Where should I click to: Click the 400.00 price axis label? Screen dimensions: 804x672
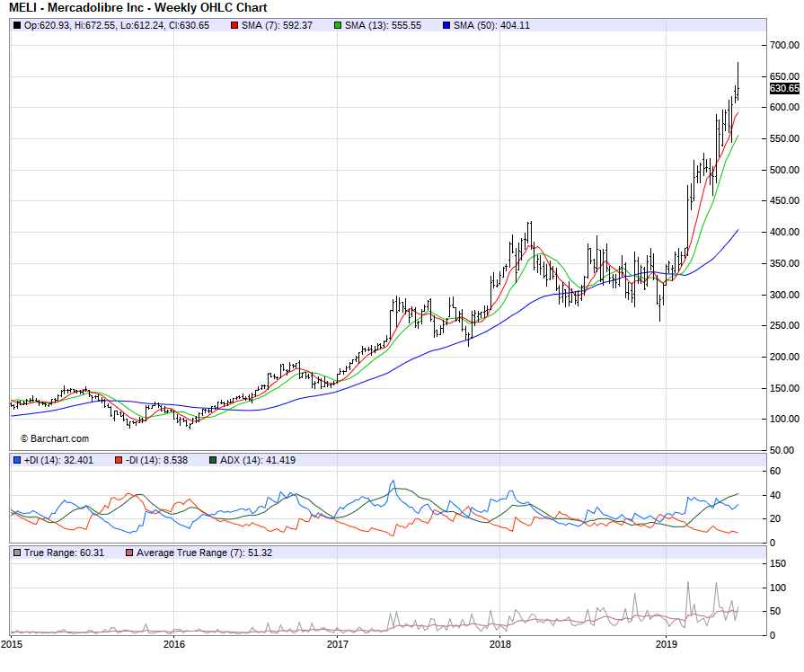[x=784, y=232]
